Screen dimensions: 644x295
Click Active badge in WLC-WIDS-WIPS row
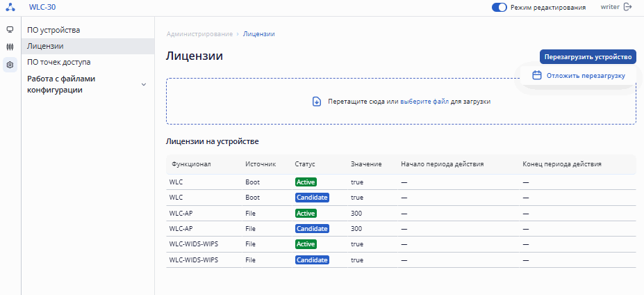(306, 244)
